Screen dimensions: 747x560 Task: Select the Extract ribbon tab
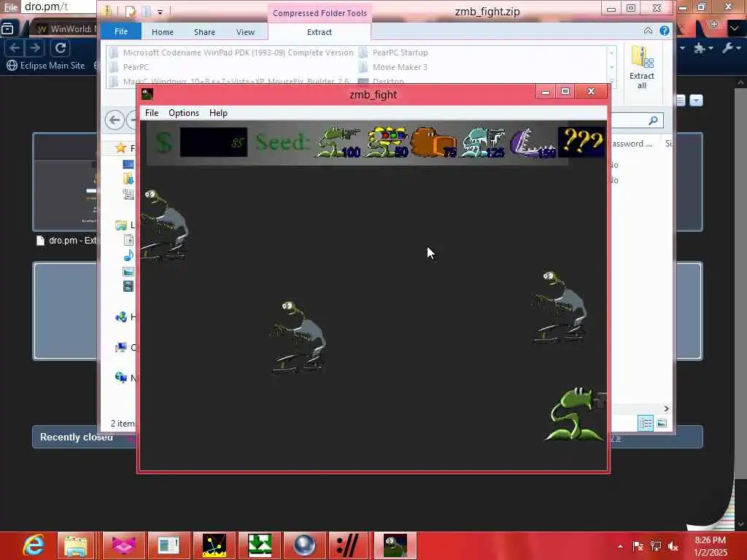[x=320, y=32]
